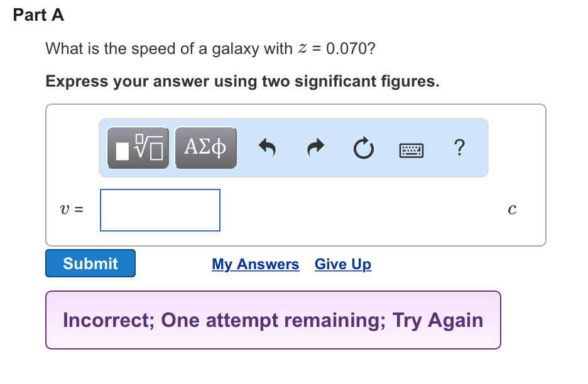
Task: Redo the last equation edit
Action: coord(315,147)
